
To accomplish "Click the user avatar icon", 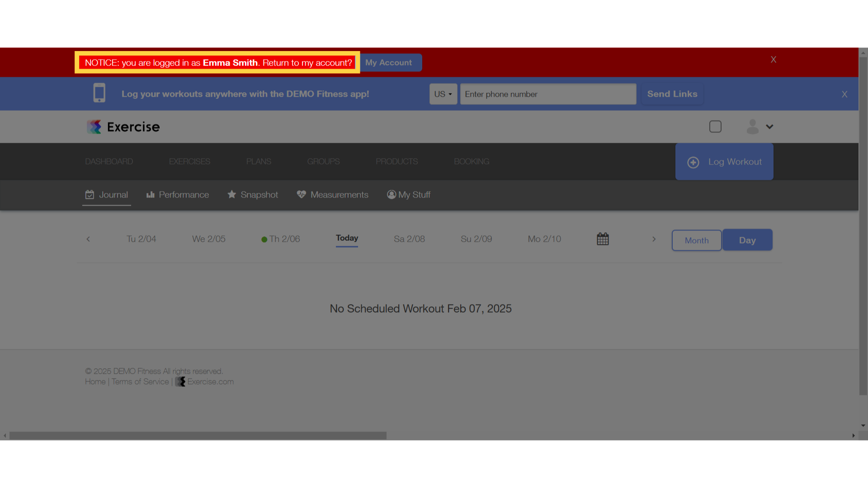I will point(752,127).
